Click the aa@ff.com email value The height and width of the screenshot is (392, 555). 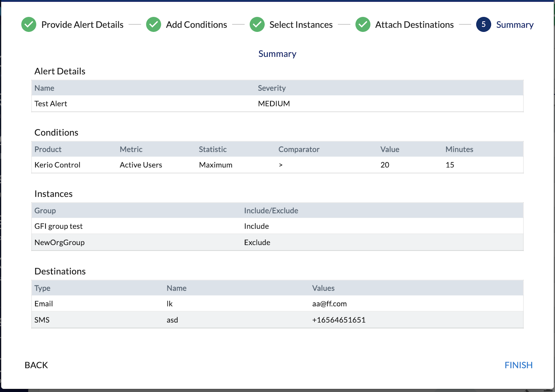tap(329, 304)
